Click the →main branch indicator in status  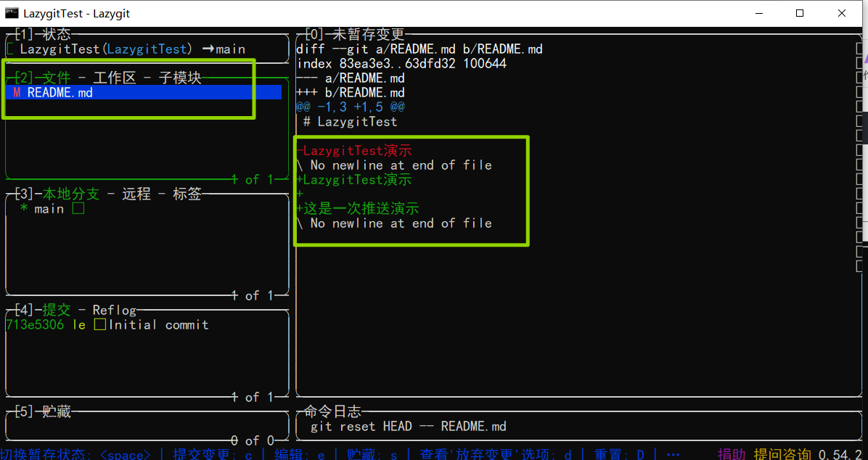(224, 49)
